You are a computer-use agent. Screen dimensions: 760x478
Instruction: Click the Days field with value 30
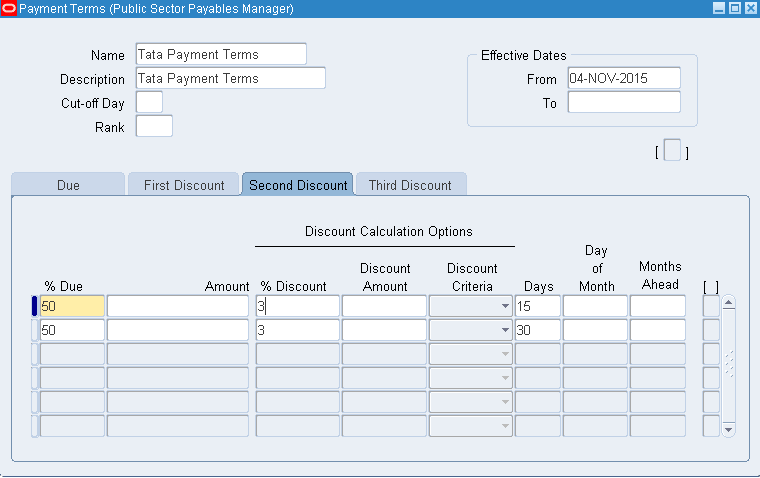pyautogui.click(x=537, y=330)
